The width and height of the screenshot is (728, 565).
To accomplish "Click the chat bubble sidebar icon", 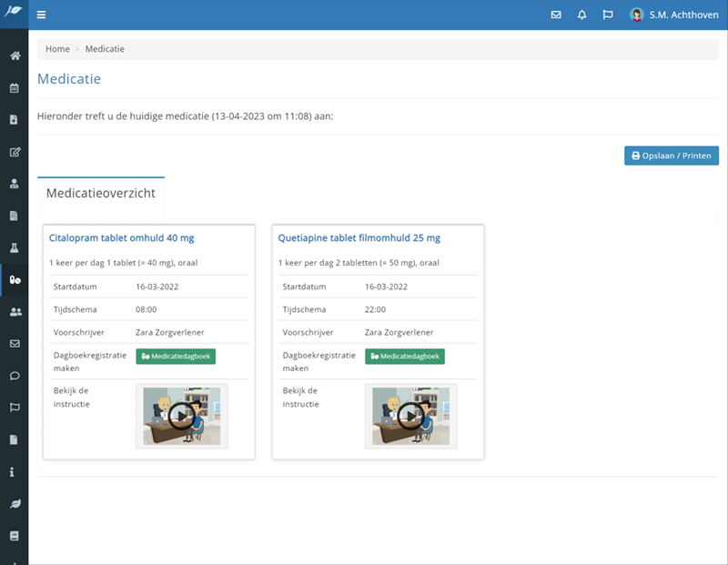I will [15, 376].
